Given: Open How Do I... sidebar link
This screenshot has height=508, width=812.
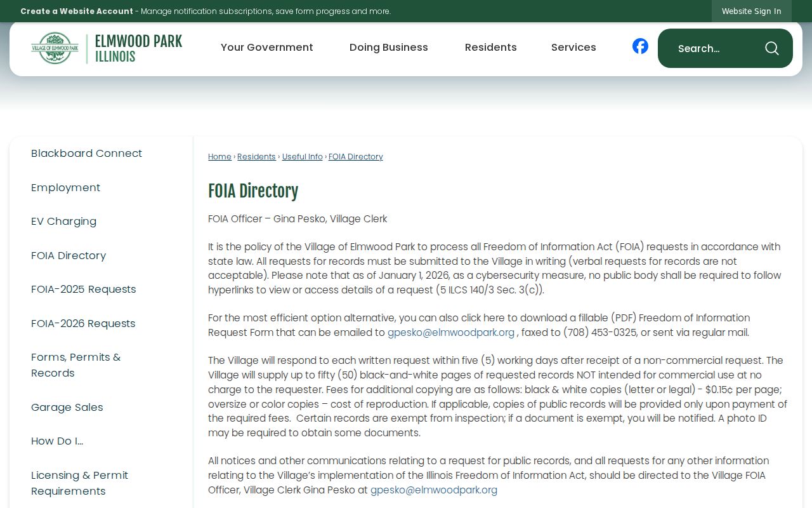Looking at the screenshot, I should coord(57,441).
